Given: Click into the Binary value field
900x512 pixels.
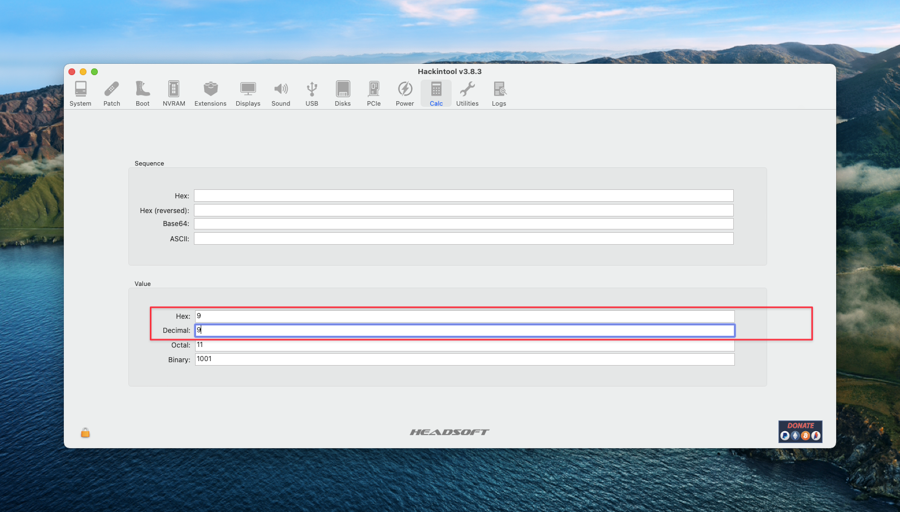Looking at the screenshot, I should point(464,359).
